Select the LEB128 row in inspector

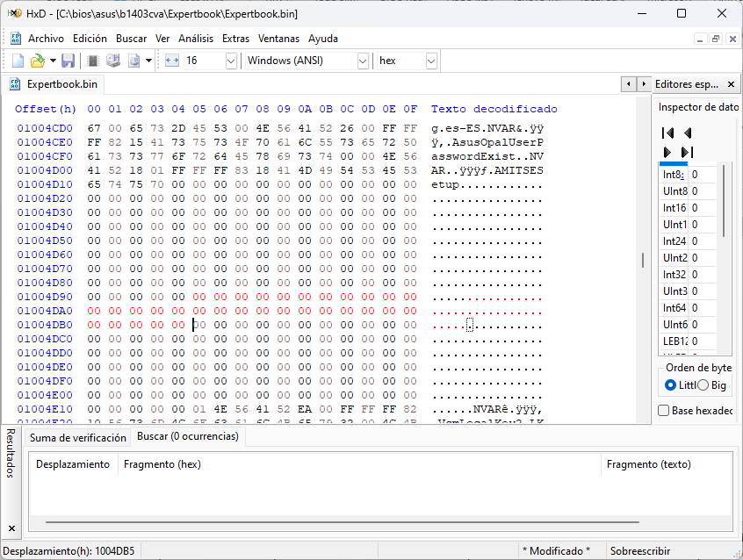(688, 341)
